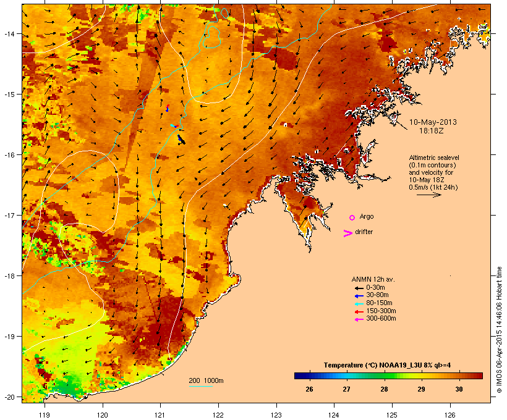
Task: Click the 'Altimetric sealevel' caption
Action: (x=434, y=157)
